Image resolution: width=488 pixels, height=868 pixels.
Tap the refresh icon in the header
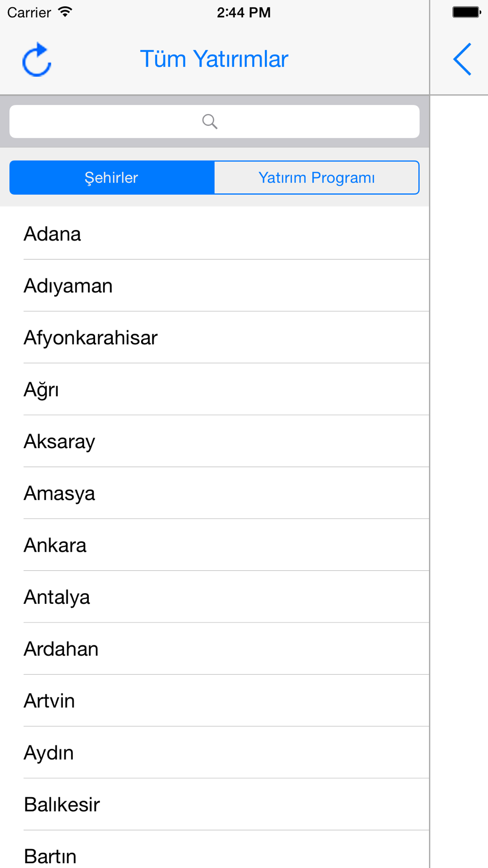tap(37, 60)
